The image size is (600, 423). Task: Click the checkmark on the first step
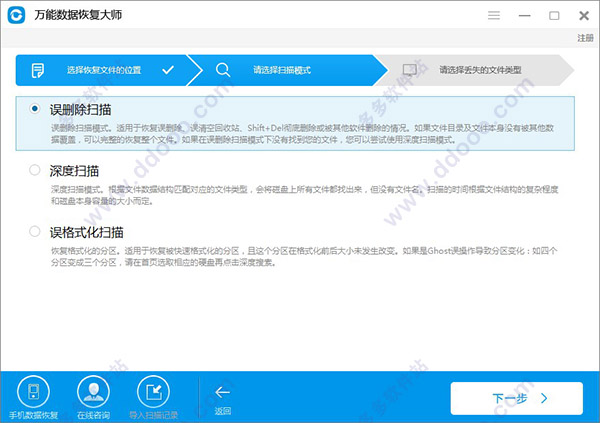point(168,70)
